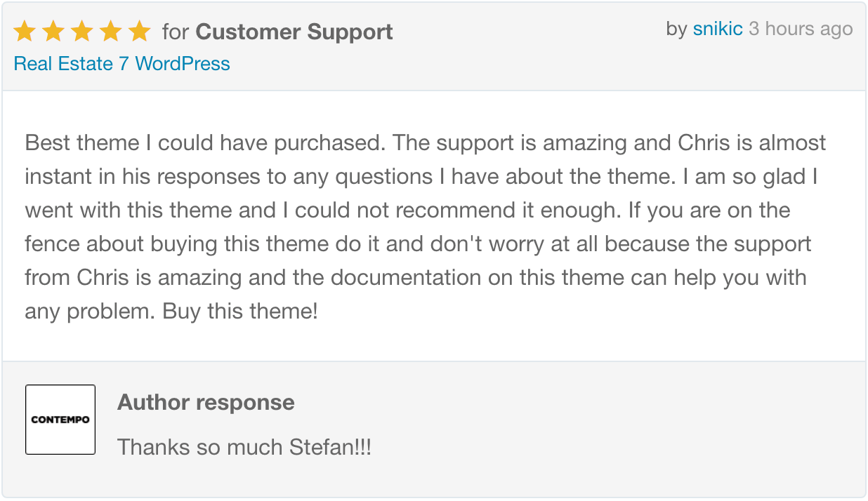The width and height of the screenshot is (868, 501).
Task: Open reviewer snikic's profile link
Action: click(717, 29)
